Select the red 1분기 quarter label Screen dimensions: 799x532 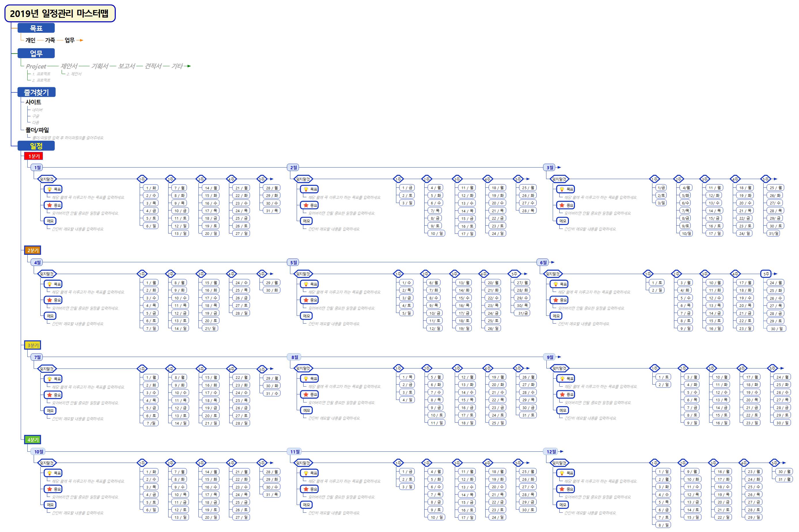point(34,156)
